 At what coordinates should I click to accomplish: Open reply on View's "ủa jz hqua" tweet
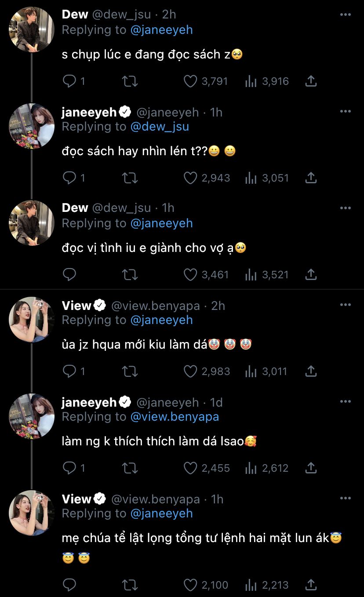[69, 371]
